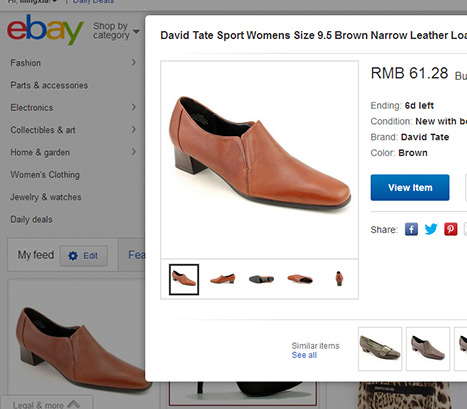Click See all similar items link
467x409 pixels.
[x=304, y=355]
